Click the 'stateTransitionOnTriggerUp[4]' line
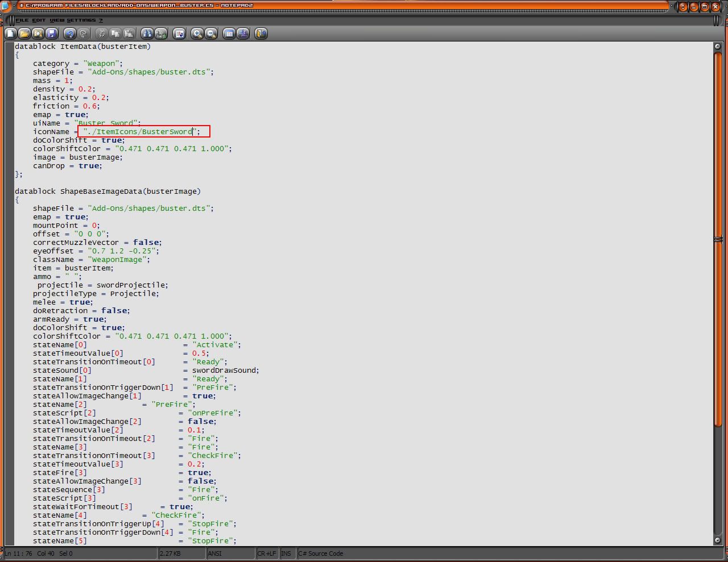 tap(135, 524)
